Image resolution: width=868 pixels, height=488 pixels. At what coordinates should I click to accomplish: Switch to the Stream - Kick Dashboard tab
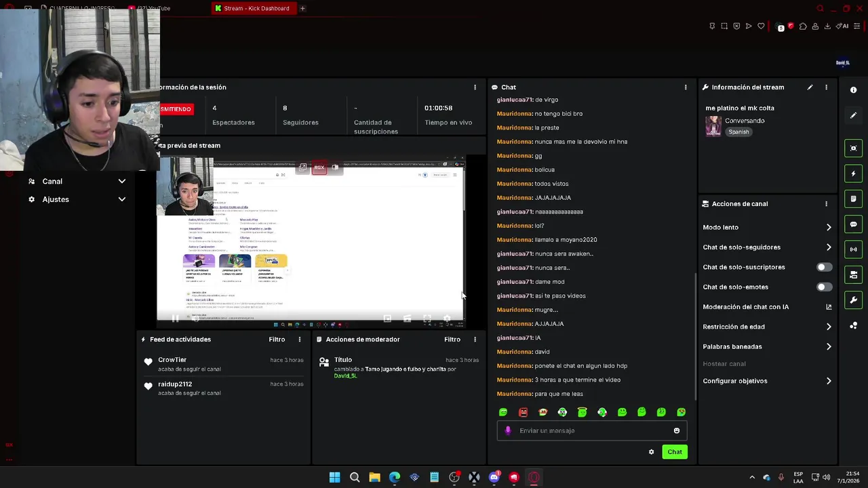[253, 9]
